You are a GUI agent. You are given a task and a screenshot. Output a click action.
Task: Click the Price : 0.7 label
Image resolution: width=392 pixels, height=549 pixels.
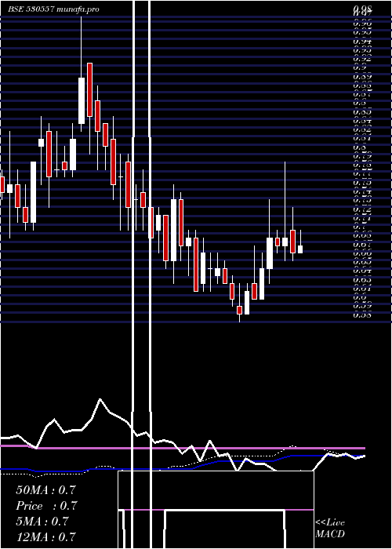tap(46, 506)
